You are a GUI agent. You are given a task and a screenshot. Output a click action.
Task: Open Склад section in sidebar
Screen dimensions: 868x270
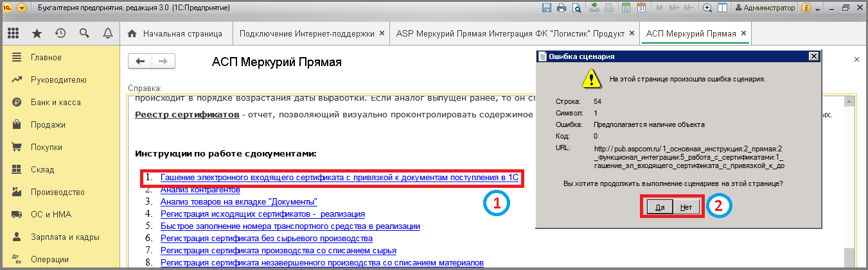[x=61, y=169]
